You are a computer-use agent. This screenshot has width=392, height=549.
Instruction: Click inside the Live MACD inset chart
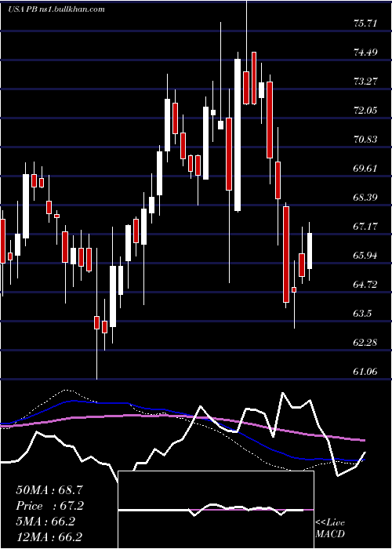tap(216, 510)
